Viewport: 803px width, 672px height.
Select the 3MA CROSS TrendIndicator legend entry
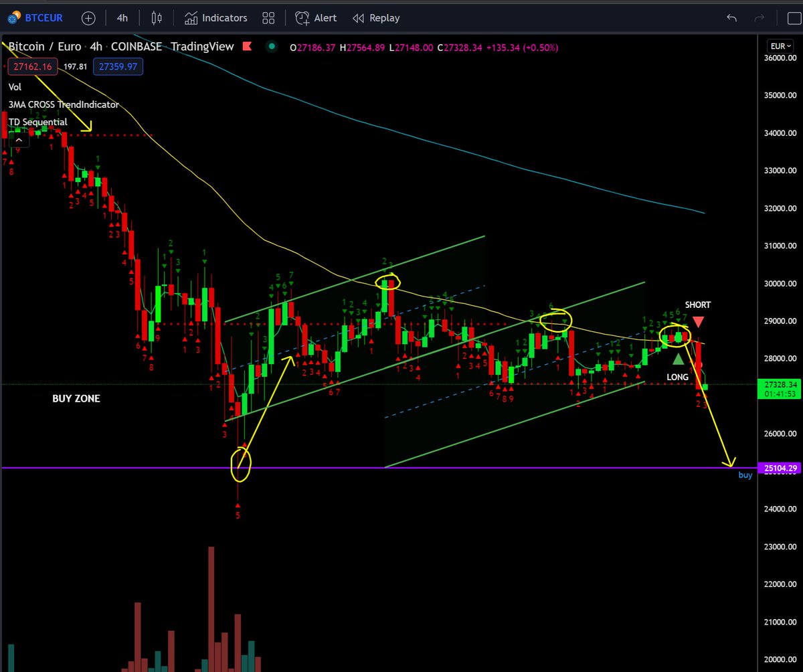(64, 104)
